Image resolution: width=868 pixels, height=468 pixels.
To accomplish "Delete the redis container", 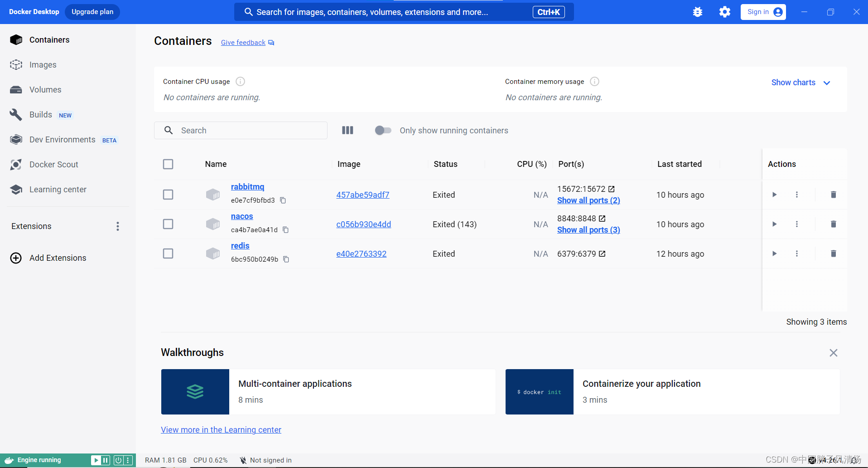I will (x=834, y=253).
